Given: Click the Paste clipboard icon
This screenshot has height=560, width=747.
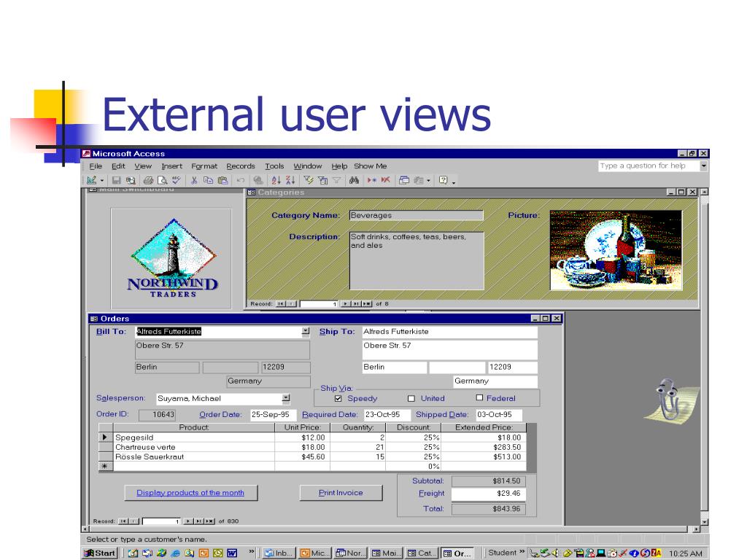Looking at the screenshot, I should (222, 181).
